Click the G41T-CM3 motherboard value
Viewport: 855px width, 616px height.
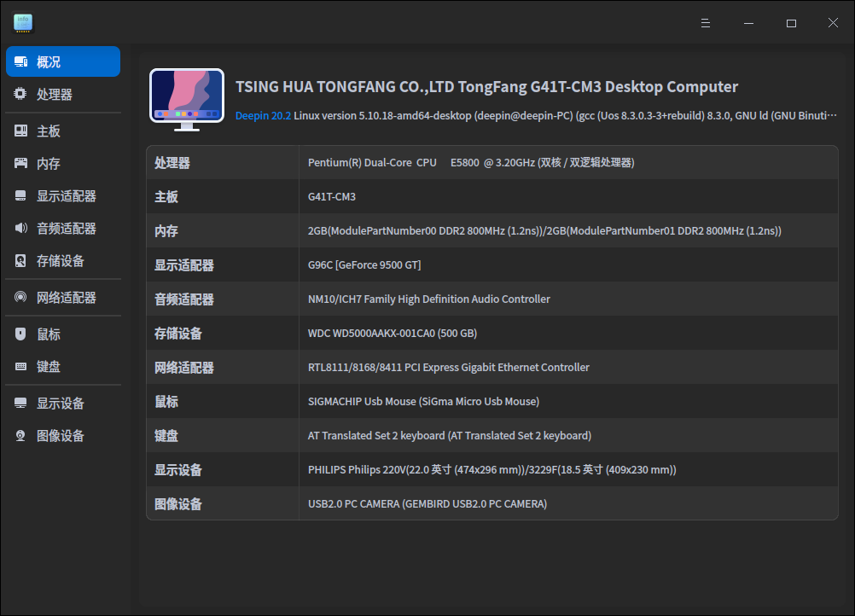click(332, 197)
